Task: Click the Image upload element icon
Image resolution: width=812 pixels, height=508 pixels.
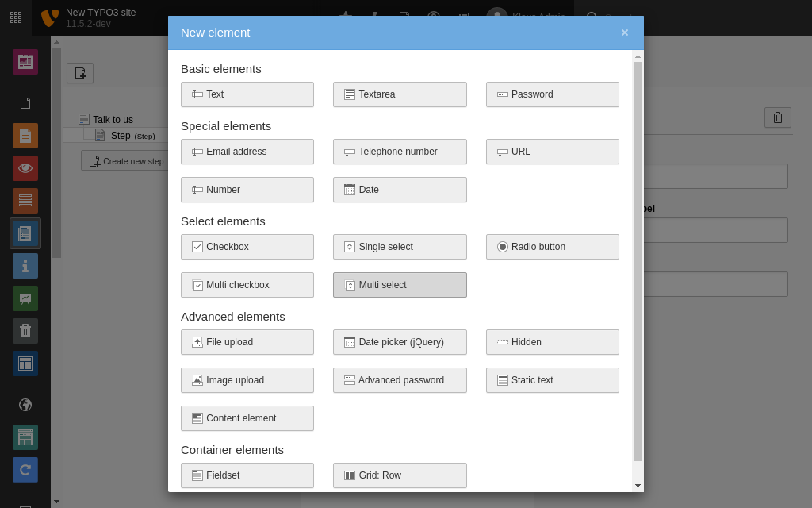Action: [x=197, y=380]
